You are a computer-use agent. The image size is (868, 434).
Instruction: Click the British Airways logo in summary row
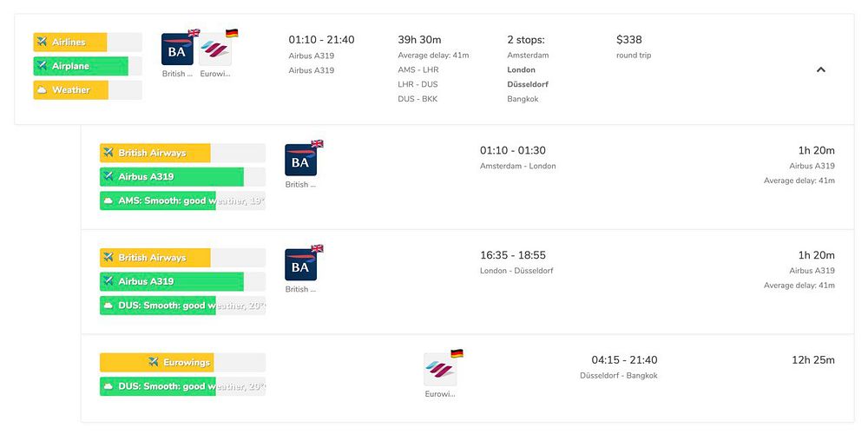pyautogui.click(x=177, y=49)
